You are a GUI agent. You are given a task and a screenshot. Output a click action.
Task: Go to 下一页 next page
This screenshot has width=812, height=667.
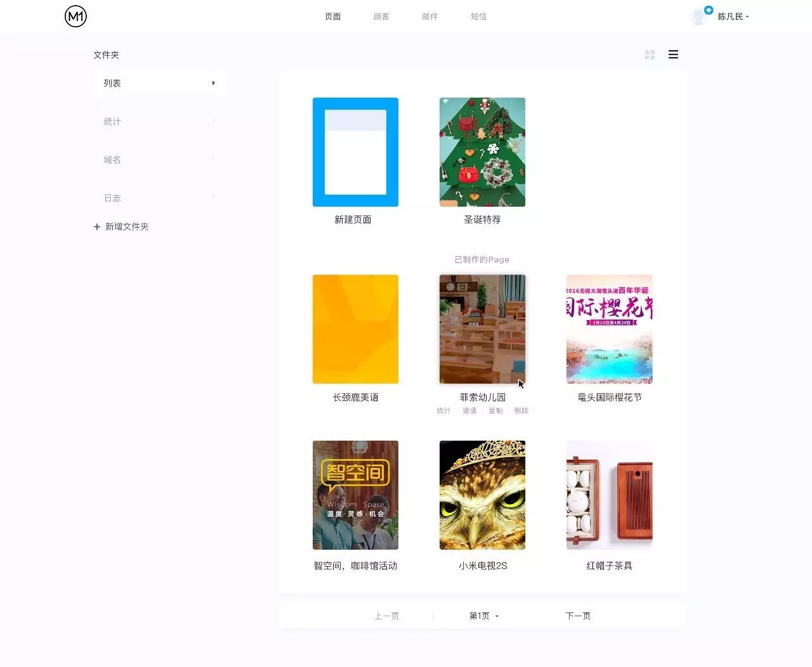[578, 616]
